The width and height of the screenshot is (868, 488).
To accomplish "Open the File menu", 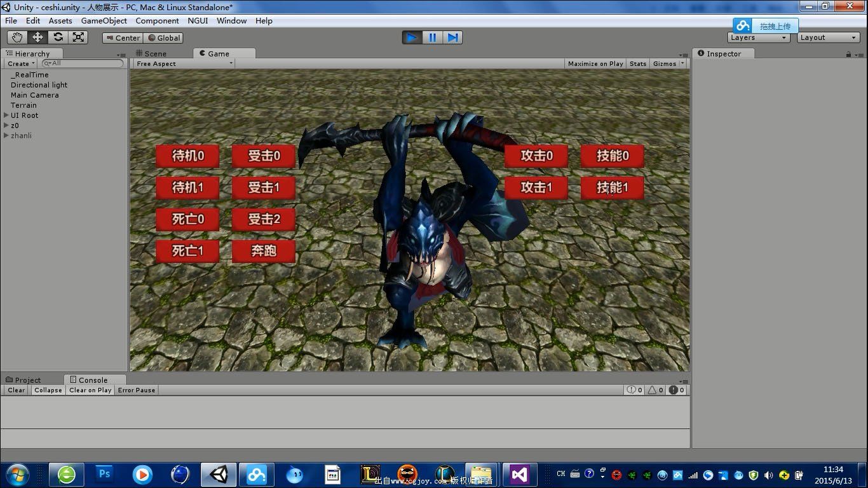I will [11, 20].
